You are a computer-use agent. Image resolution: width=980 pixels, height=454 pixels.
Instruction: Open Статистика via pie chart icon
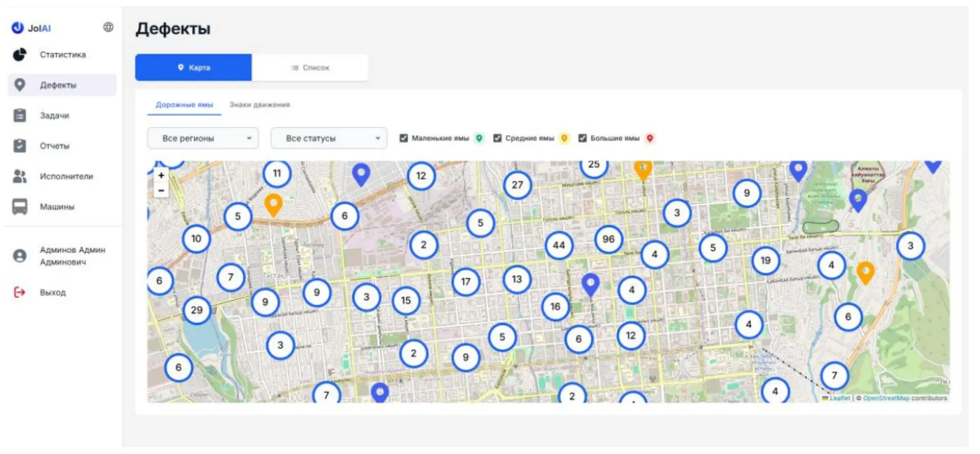[20, 55]
